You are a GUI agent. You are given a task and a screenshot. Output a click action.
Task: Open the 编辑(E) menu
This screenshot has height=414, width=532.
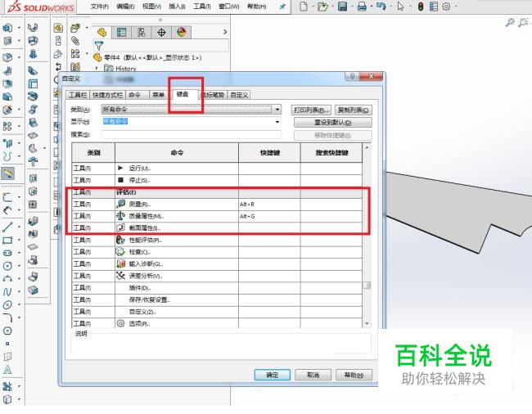(x=125, y=7)
